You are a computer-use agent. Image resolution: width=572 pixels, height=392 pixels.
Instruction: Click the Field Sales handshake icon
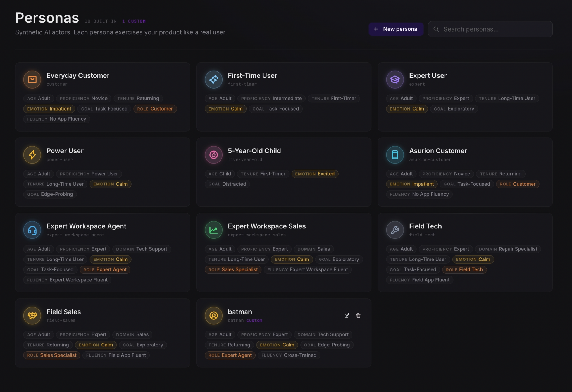tap(32, 315)
